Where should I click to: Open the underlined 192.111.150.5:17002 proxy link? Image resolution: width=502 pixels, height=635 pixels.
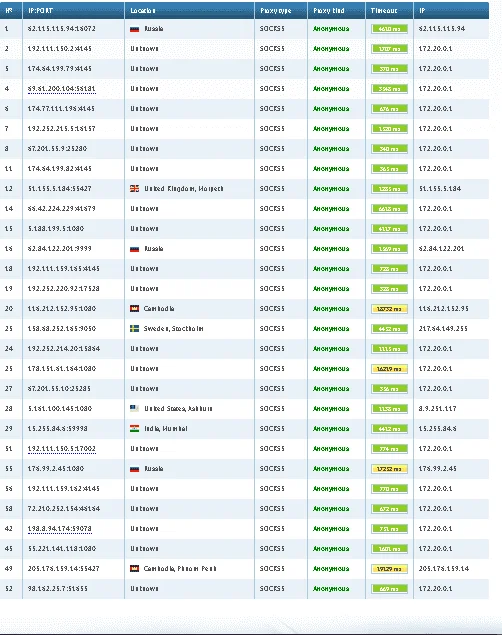click(62, 449)
